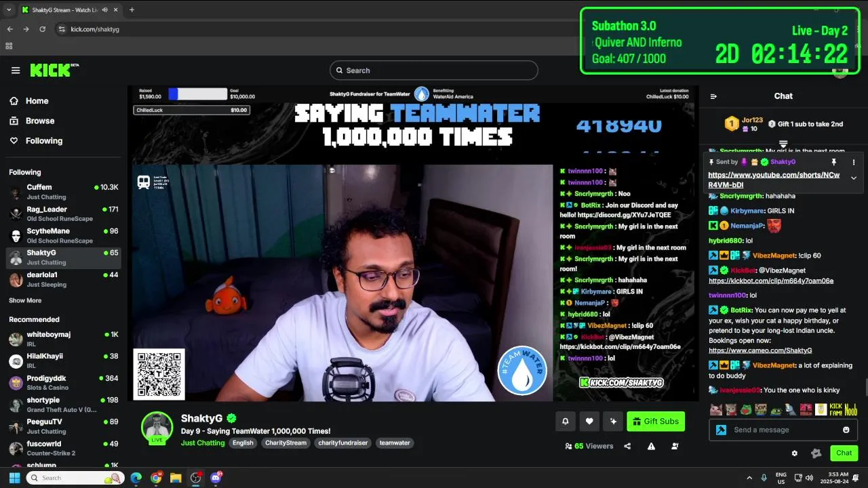Click the Kick search box
Viewport: 868px width, 488px height.
click(434, 70)
